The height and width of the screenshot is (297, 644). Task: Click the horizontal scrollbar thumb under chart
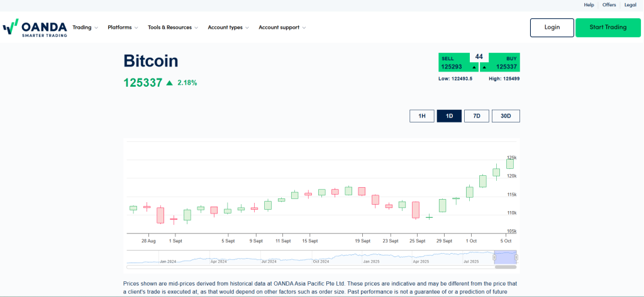click(x=506, y=267)
